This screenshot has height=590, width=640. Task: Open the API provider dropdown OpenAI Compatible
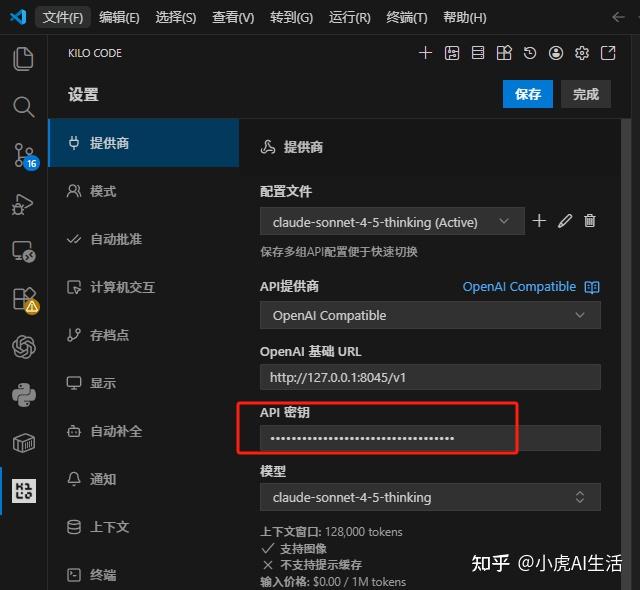(430, 315)
